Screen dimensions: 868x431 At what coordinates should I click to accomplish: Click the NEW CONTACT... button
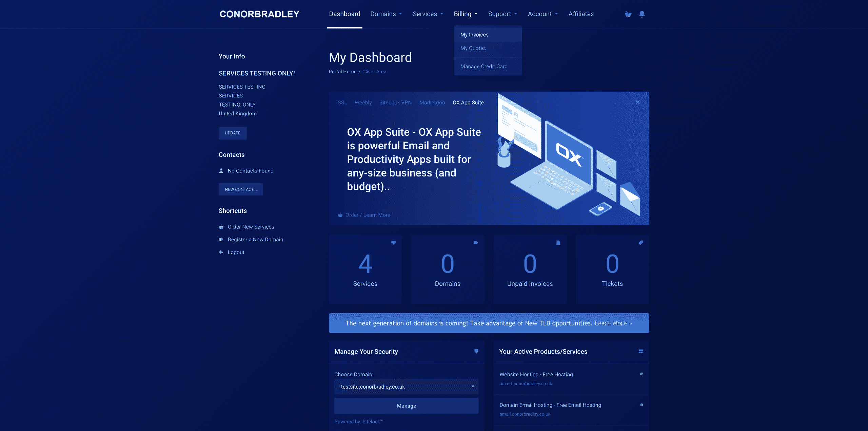(x=240, y=189)
